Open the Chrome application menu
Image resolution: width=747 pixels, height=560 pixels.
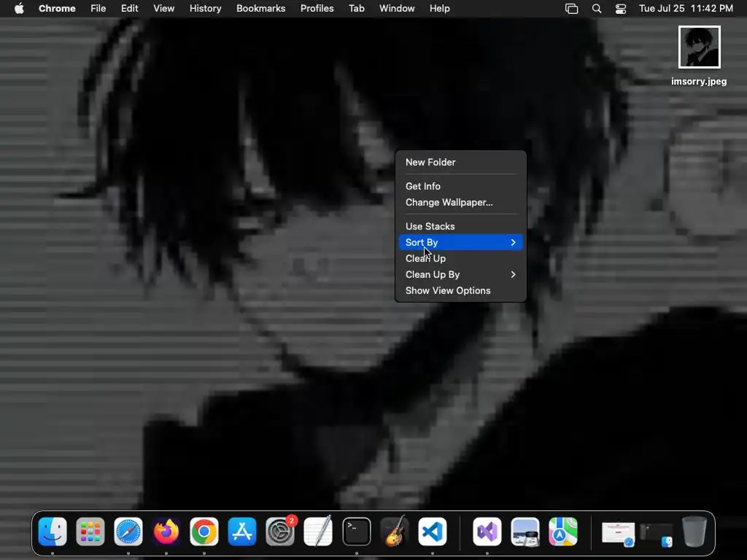(x=57, y=9)
